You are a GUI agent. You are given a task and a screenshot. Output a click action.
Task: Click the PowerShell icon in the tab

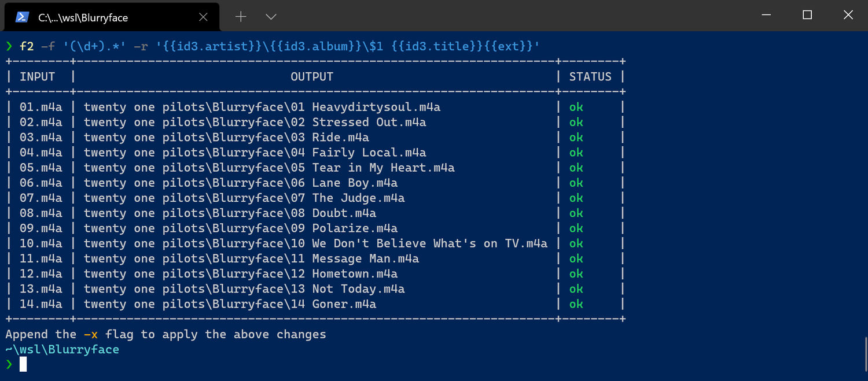point(22,17)
